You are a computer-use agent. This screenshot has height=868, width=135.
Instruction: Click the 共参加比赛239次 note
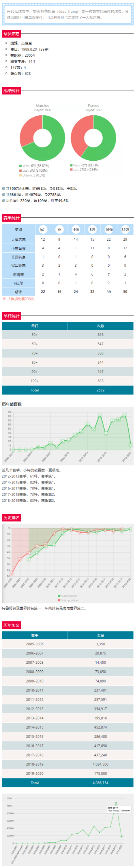tap(18, 299)
